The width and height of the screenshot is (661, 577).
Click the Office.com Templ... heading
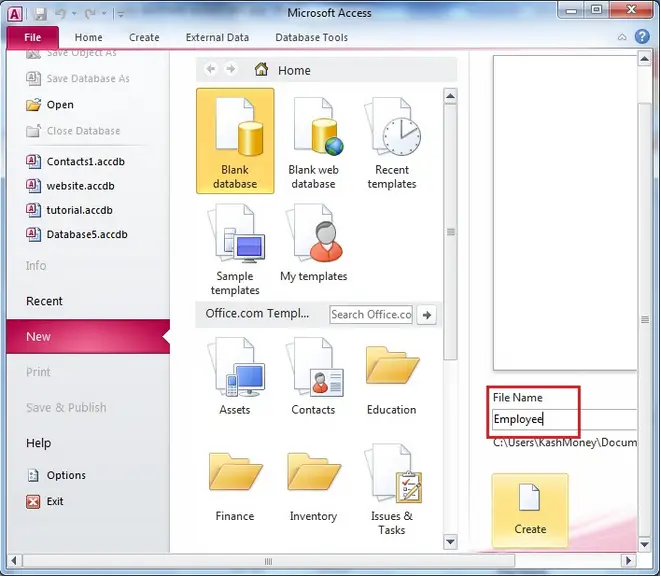[257, 313]
